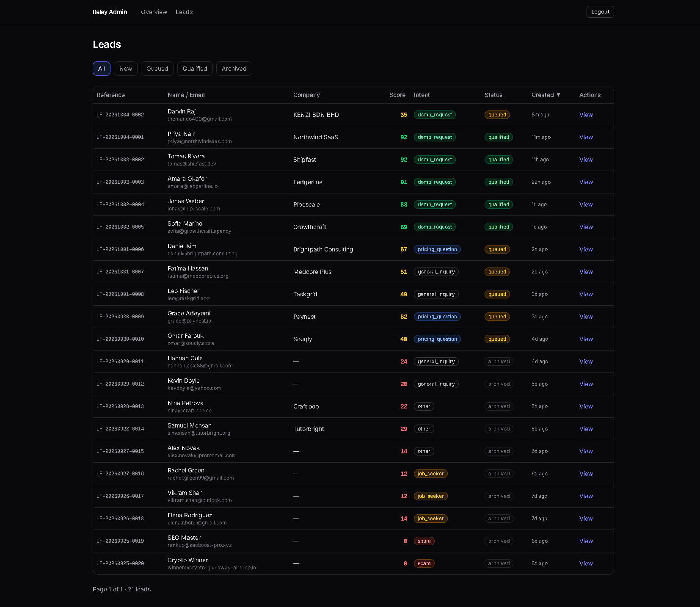Screen dimensions: 700x607
Task: Click the KENZI SDN BHD company cell
Action: pos(316,115)
